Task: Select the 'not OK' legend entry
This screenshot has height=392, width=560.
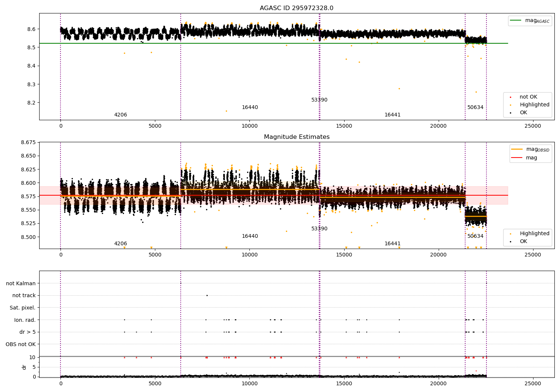Action: point(528,97)
